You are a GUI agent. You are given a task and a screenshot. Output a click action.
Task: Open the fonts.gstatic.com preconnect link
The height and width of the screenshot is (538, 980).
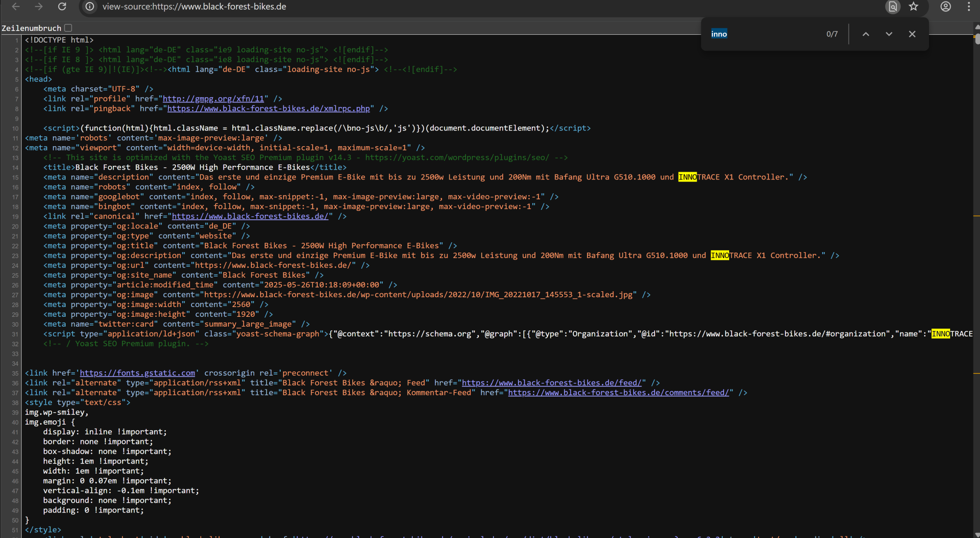tap(137, 373)
